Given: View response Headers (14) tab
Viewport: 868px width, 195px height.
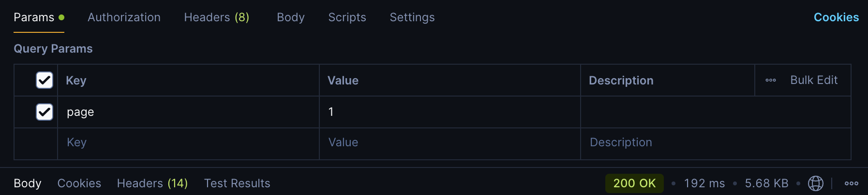Looking at the screenshot, I should pyautogui.click(x=152, y=183).
